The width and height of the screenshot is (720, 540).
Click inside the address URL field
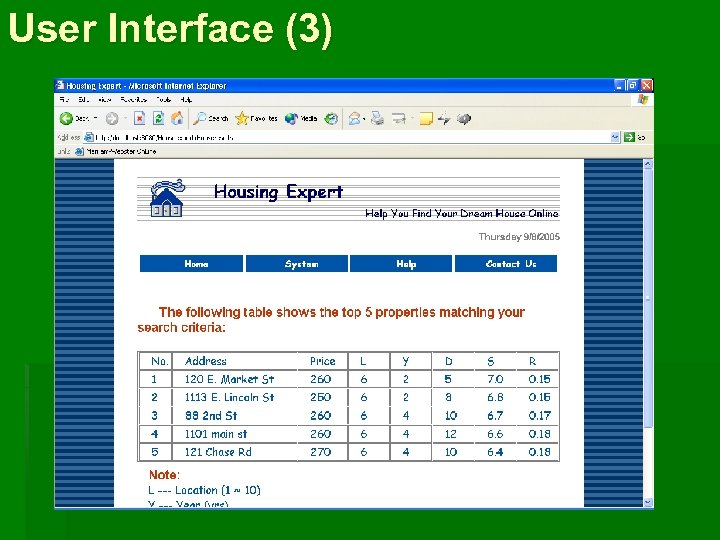pyautogui.click(x=351, y=137)
